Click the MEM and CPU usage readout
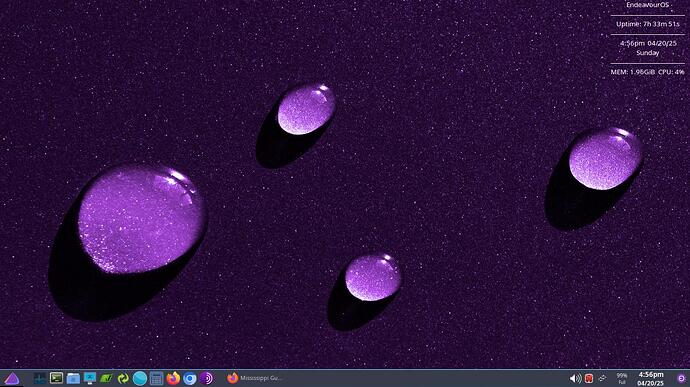This screenshot has width=690, height=387. pyautogui.click(x=647, y=72)
